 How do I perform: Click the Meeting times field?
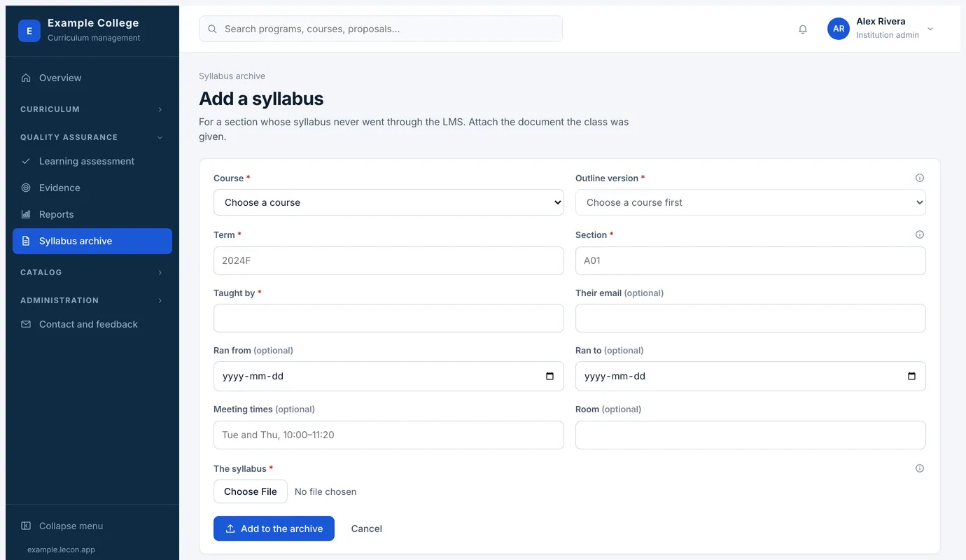click(x=388, y=435)
